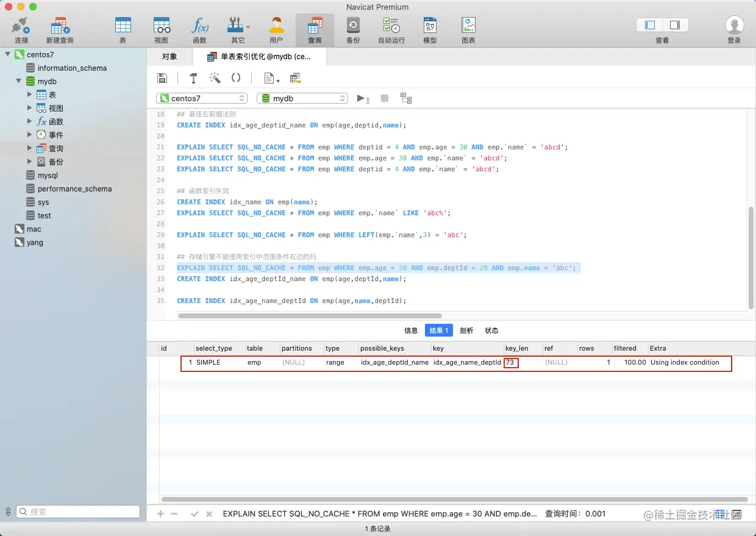
Task: Click the stop query square icon
Action: (x=384, y=98)
